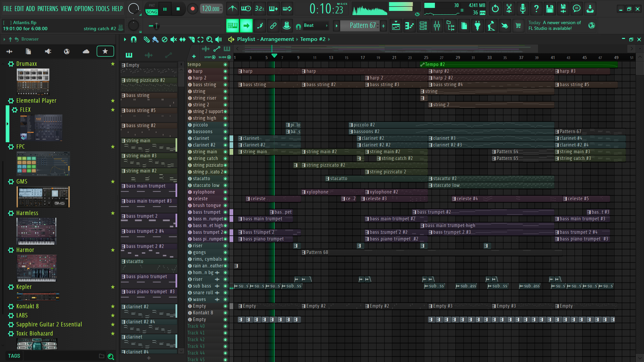
Task: Select the playlist zoom magnifier tool
Action: [x=209, y=39]
